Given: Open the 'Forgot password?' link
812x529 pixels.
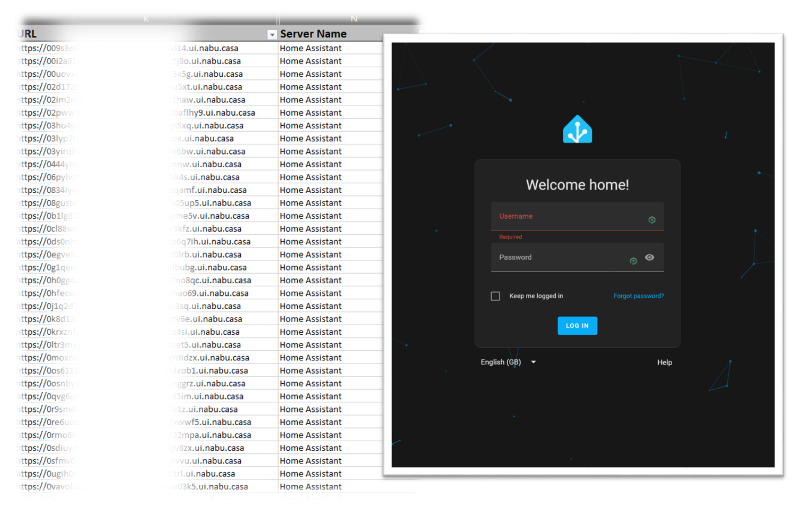Looking at the screenshot, I should click(x=638, y=296).
